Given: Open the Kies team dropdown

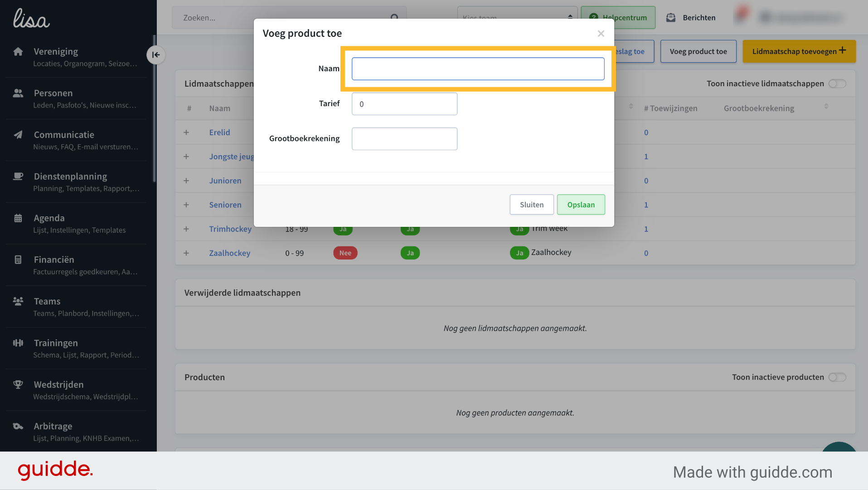Looking at the screenshot, I should pos(517,17).
